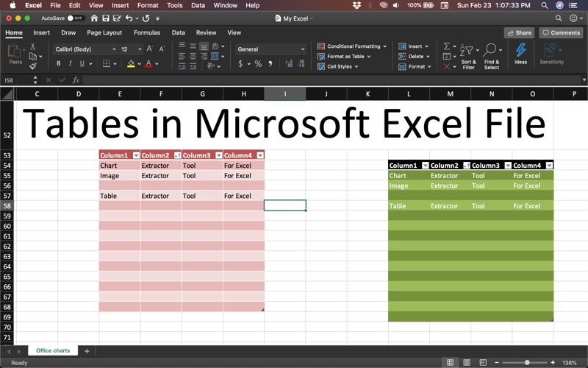Viewport: 588px width, 368px height.
Task: Increase font size with the larger A
Action: (x=150, y=49)
